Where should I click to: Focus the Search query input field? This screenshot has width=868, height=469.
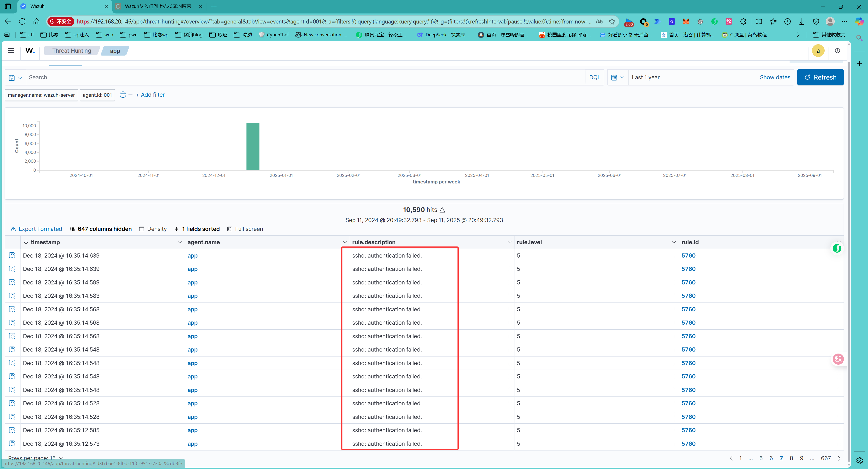(x=303, y=77)
